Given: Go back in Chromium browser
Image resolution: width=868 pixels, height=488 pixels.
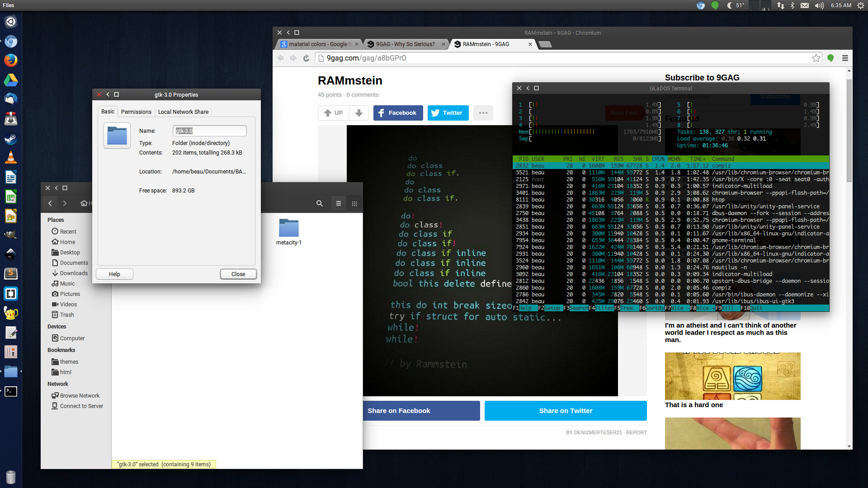Looking at the screenshot, I should [280, 58].
